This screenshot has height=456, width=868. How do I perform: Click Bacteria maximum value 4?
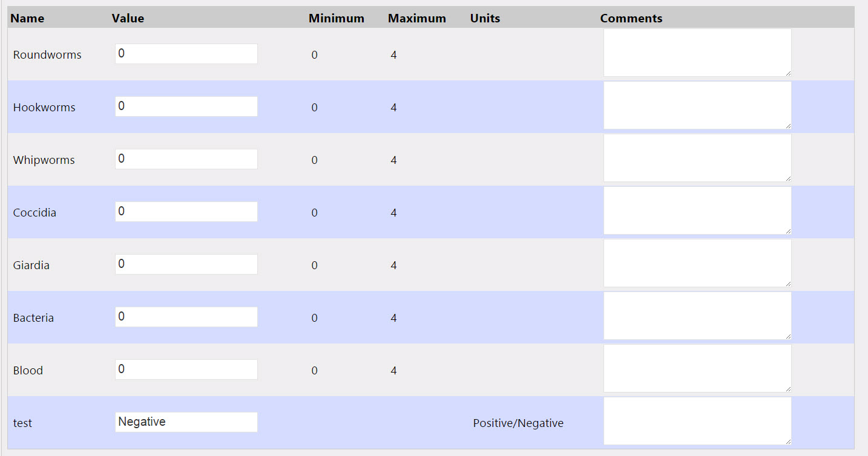(x=393, y=318)
